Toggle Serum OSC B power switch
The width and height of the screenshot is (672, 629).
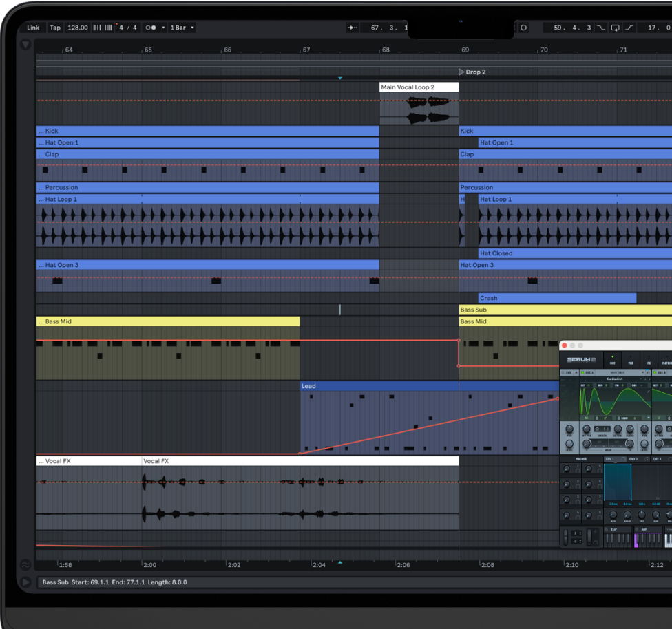click(x=654, y=372)
